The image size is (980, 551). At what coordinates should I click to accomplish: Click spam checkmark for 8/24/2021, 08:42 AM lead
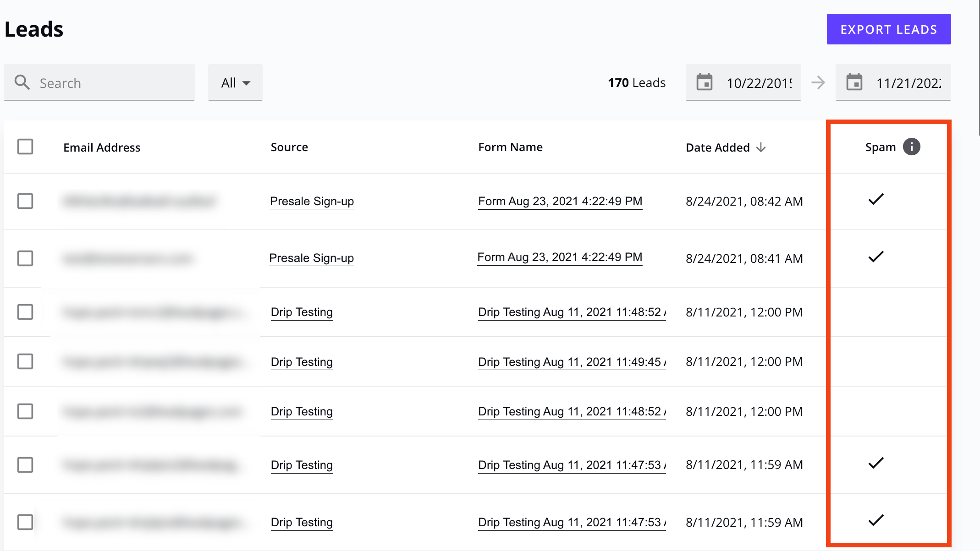[876, 200]
